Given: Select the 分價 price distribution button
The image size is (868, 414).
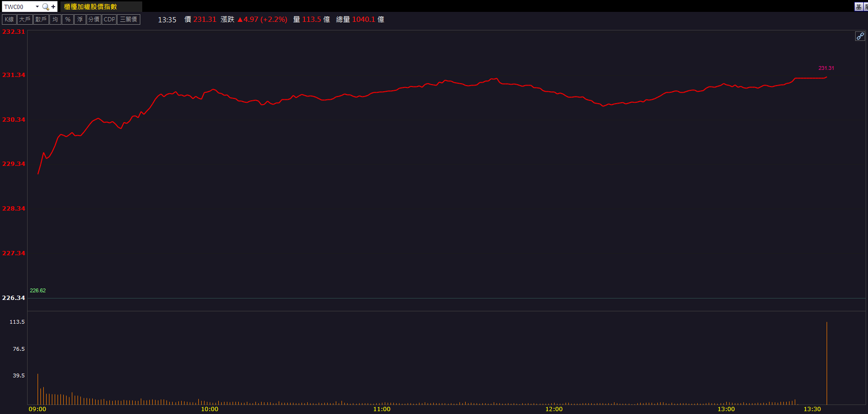Looking at the screenshot, I should point(94,19).
